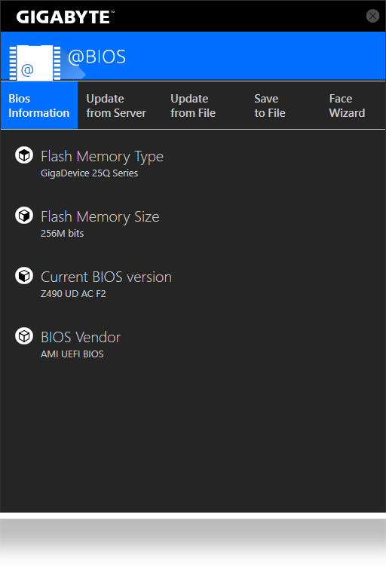The image size is (386, 588).
Task: Click the GigaDevice 25Q Series value
Action: tap(89, 173)
